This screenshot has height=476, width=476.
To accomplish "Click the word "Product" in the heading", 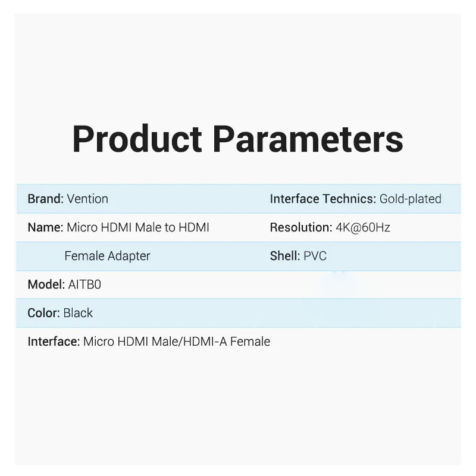I will 137,139.
